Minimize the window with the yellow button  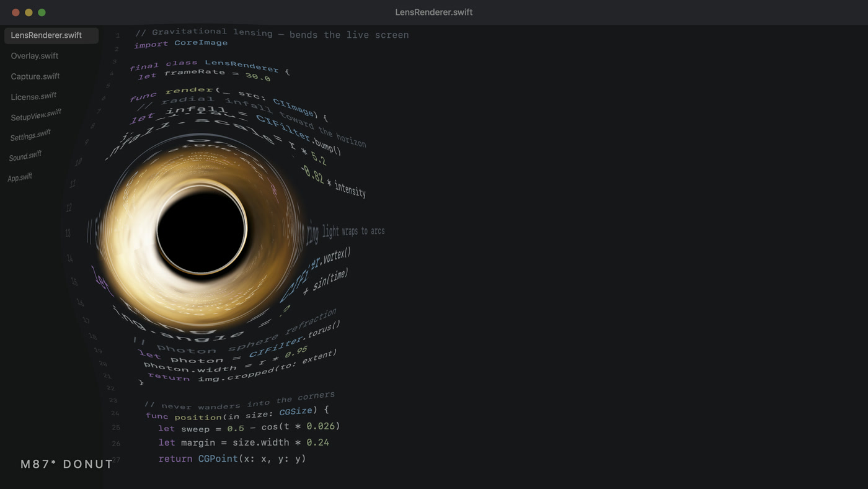point(29,12)
